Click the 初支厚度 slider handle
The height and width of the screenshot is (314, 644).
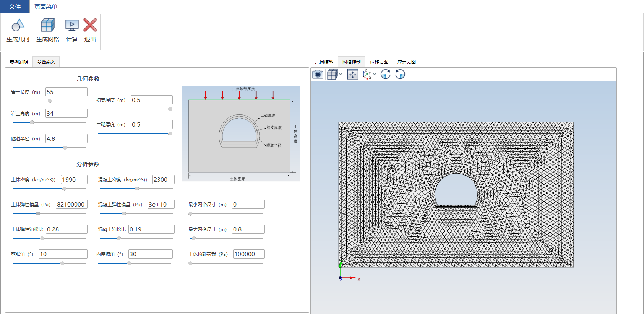[170, 109]
